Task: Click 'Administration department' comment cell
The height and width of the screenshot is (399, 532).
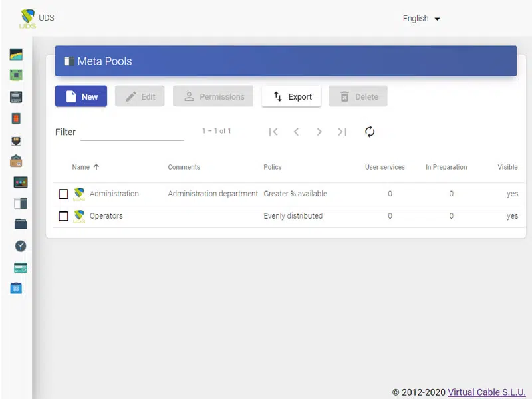Action: 213,194
